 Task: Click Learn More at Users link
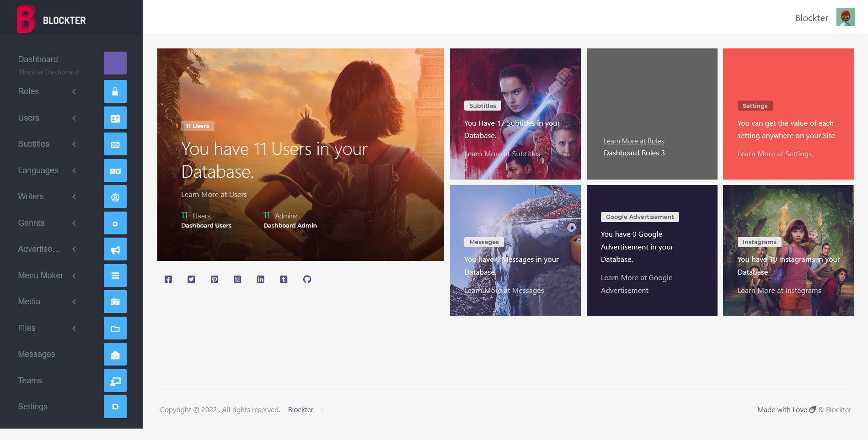[214, 194]
